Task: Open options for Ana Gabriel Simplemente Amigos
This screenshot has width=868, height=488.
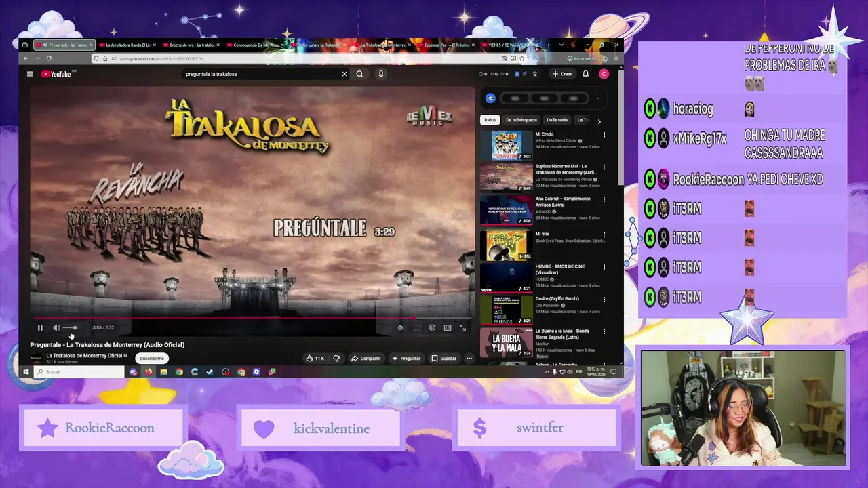Action: pyautogui.click(x=604, y=199)
